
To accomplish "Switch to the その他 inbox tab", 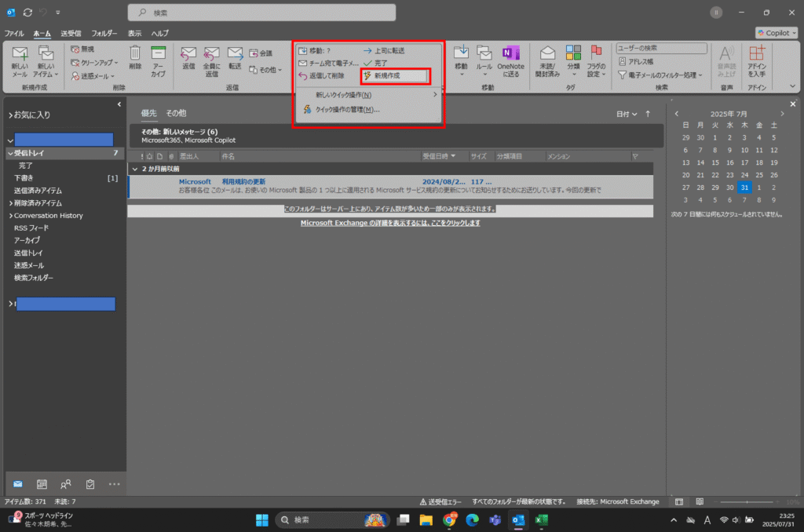I will [176, 113].
